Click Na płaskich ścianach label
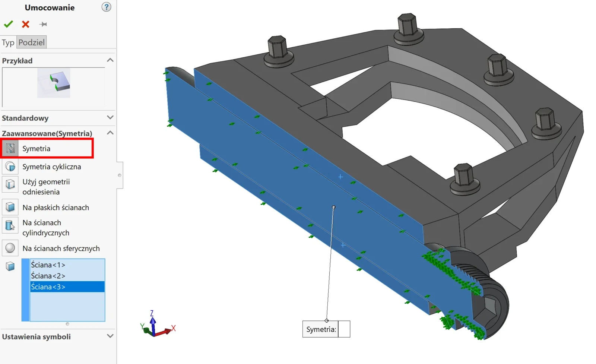596x364 pixels. (56, 208)
